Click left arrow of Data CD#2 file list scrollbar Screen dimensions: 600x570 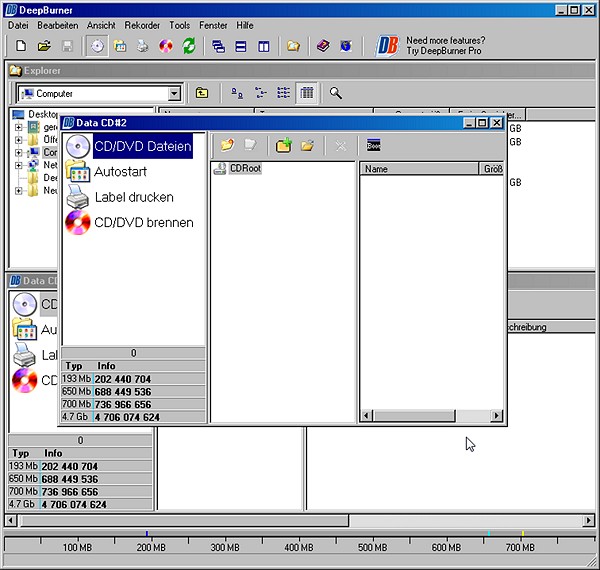tap(366, 415)
